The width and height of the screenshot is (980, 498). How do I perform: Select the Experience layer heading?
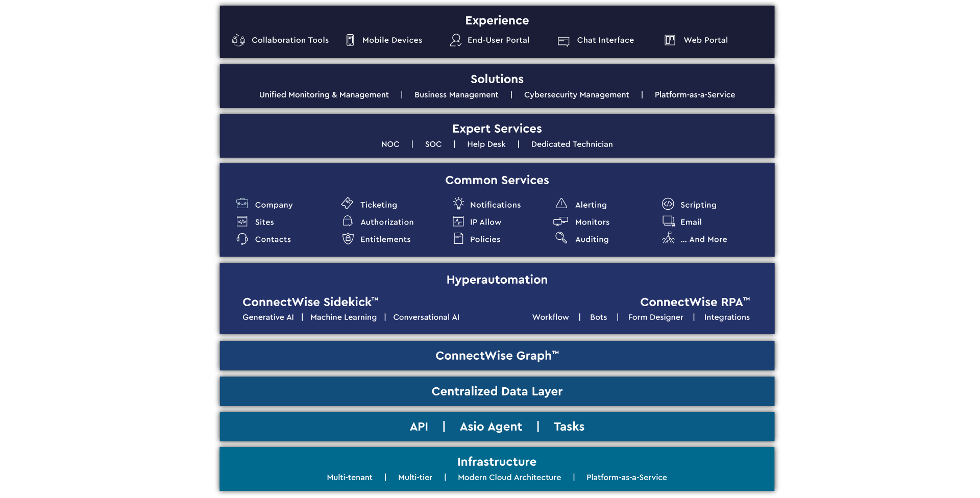(x=497, y=20)
